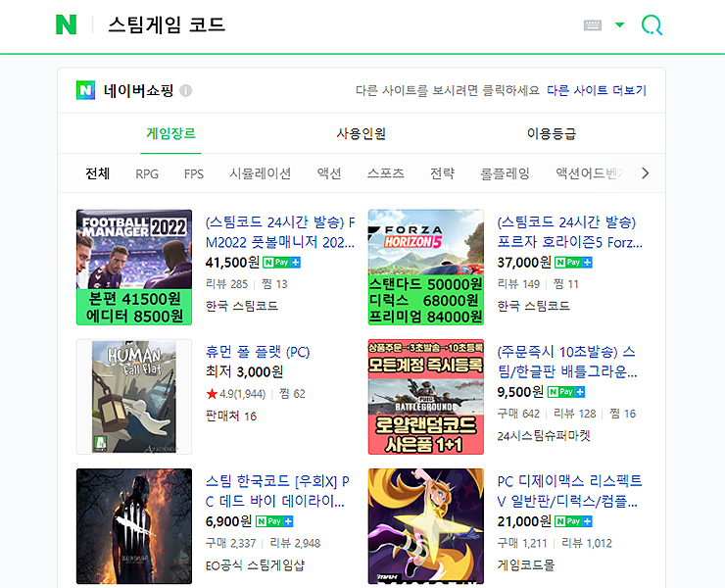Select the 전체 genre filter
725x588 pixels.
[x=98, y=173]
